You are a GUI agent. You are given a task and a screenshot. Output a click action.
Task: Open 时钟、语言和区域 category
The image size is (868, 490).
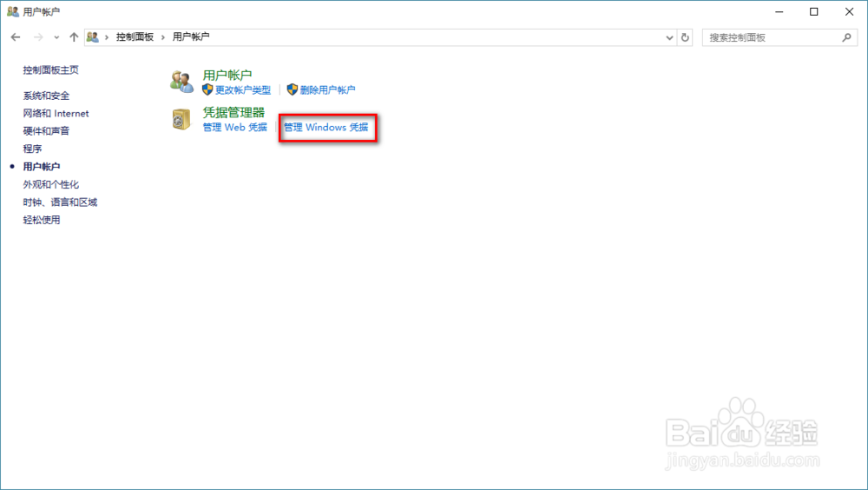coord(60,202)
